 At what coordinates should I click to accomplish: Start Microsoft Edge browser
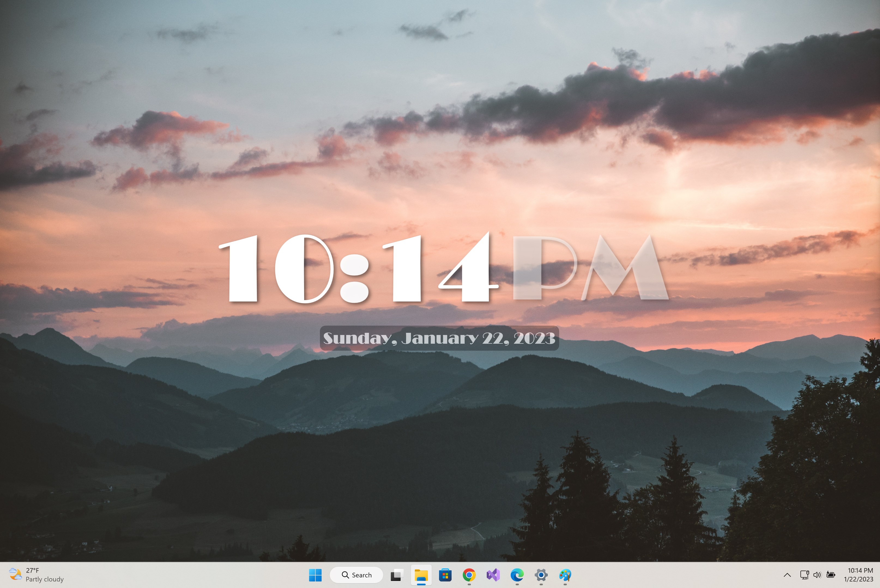(x=517, y=575)
